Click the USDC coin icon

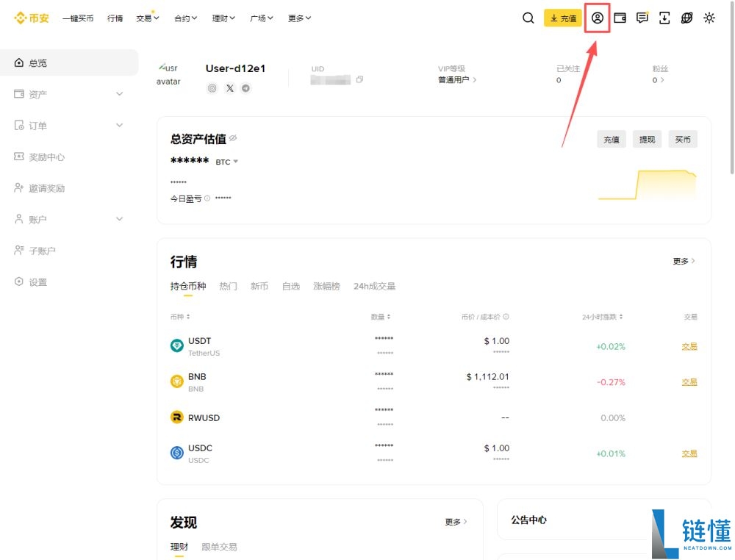(176, 453)
